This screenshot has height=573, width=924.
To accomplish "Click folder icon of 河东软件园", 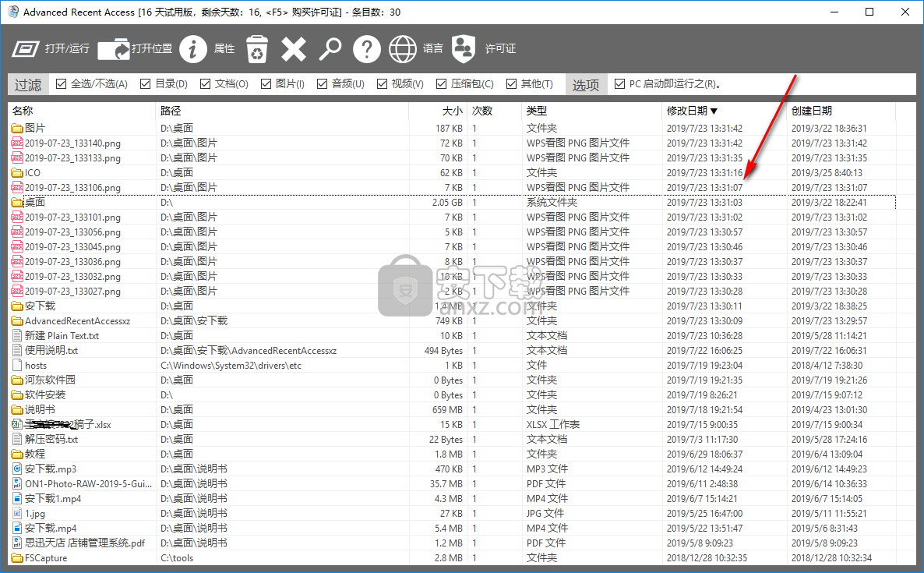I will click(17, 380).
